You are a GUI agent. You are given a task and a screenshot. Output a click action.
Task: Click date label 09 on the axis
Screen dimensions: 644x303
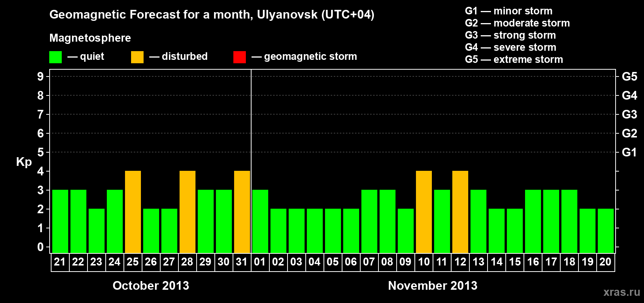pos(405,262)
